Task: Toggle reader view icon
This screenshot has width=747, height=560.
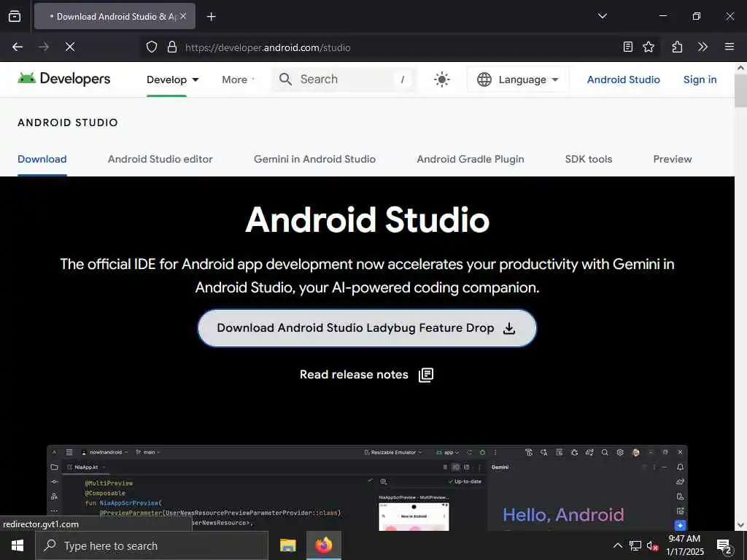Action: [x=628, y=47]
